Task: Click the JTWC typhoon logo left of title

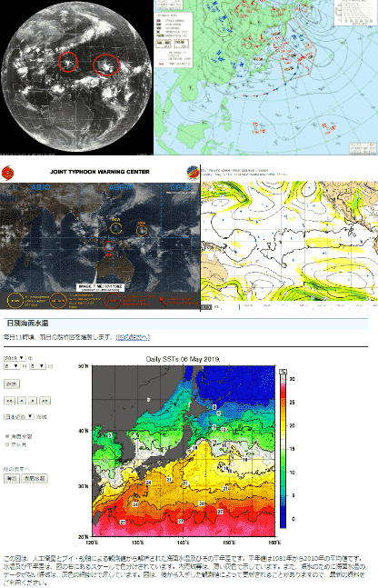Action: pos(7,173)
